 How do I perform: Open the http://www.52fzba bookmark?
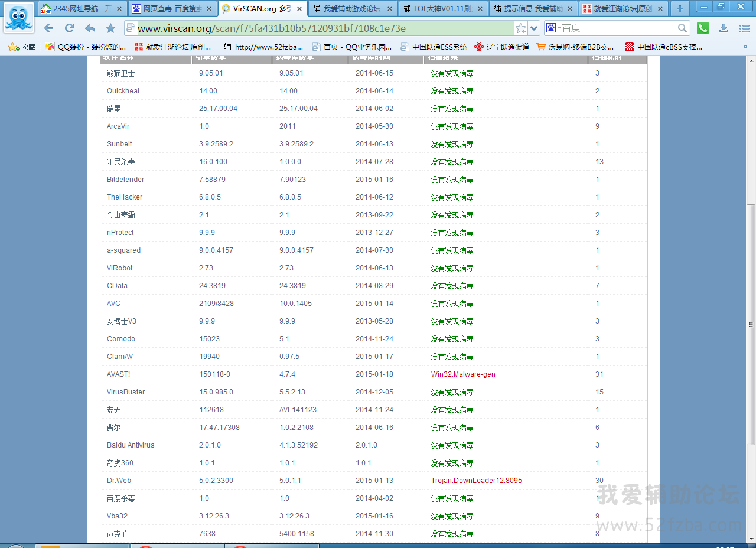263,47
